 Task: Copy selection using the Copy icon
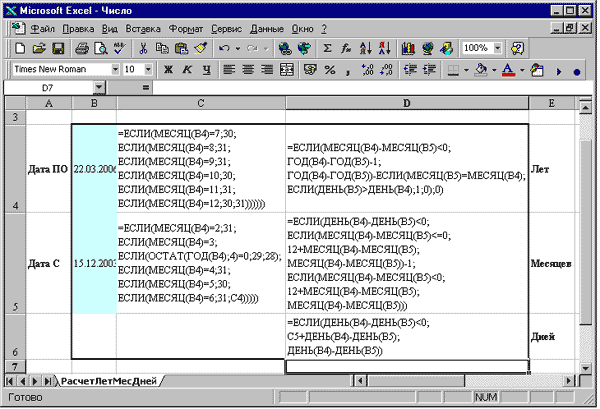tap(162, 49)
